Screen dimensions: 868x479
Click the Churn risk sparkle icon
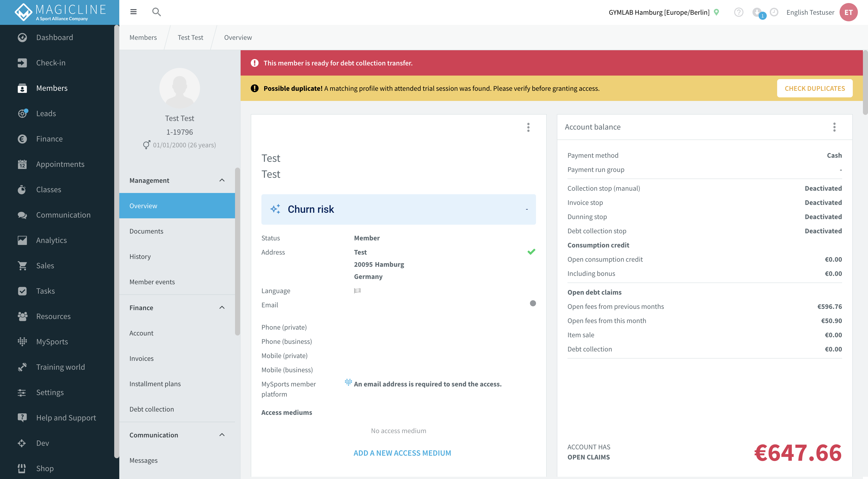[x=275, y=209]
